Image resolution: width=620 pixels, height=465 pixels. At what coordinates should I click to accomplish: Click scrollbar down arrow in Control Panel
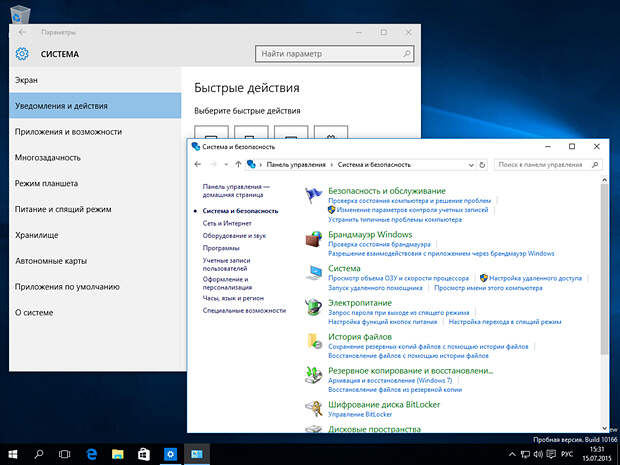(604, 428)
